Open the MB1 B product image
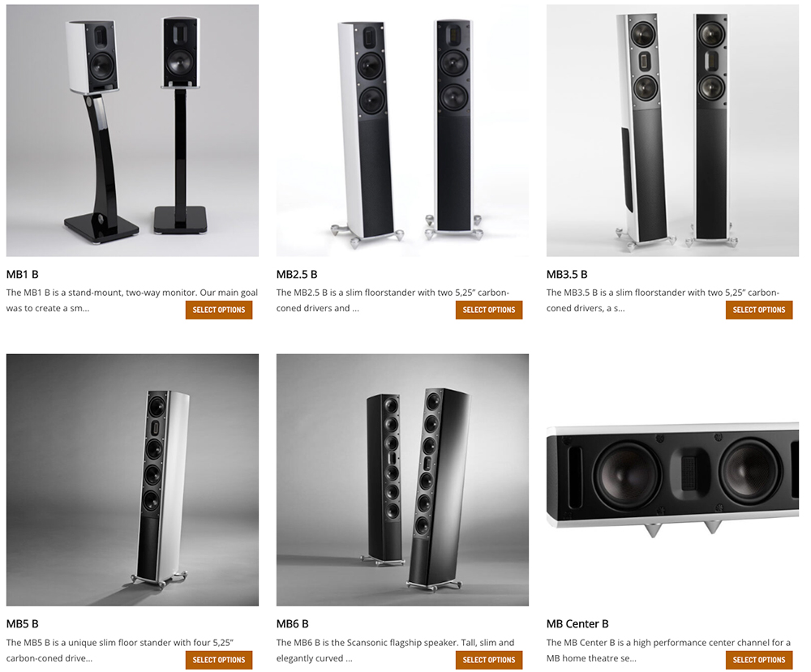 click(132, 131)
